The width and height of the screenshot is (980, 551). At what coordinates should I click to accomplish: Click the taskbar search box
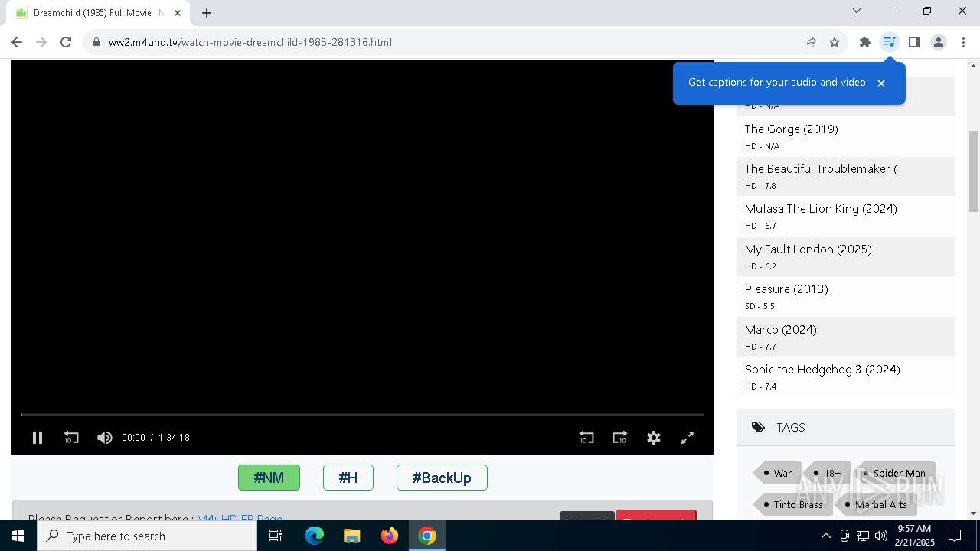pos(147,536)
